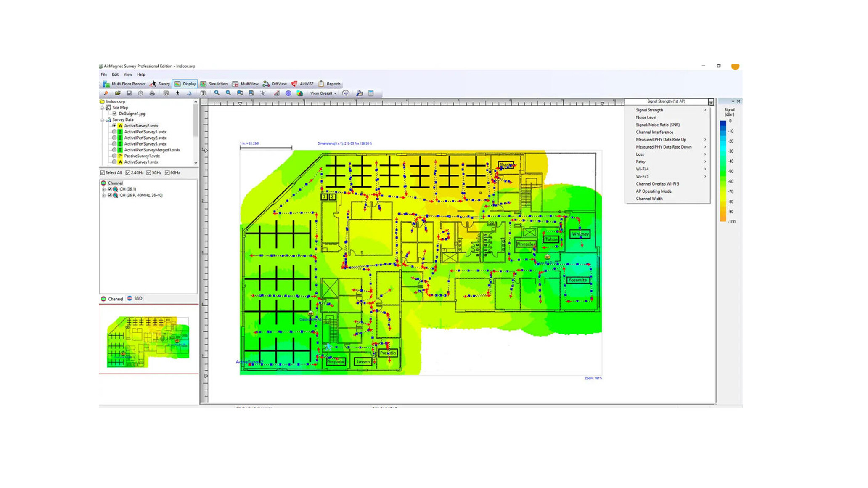Open the AirWISE view

(x=302, y=84)
